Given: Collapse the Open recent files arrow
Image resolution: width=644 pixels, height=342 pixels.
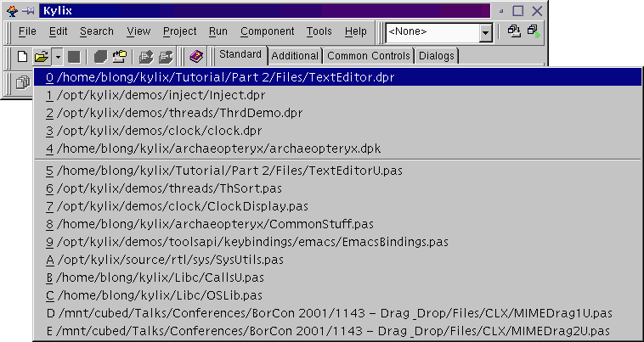Looking at the screenshot, I should coord(57,57).
